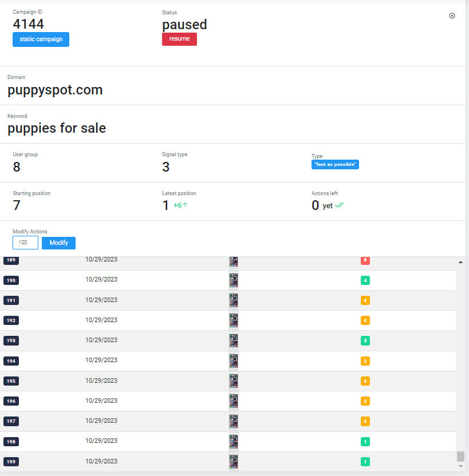Click the device screenshot icon in row 198
469x476 pixels.
pyautogui.click(x=234, y=442)
